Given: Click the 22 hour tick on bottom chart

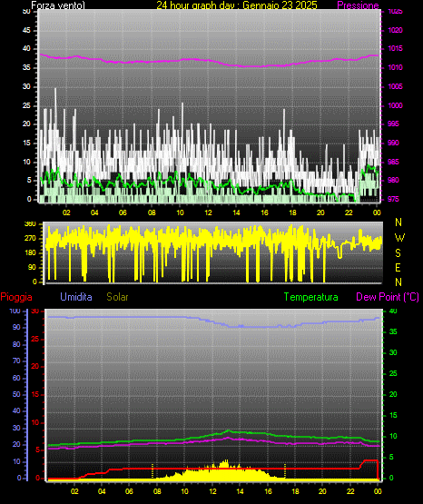Looking at the screenshot, I should [350, 491].
